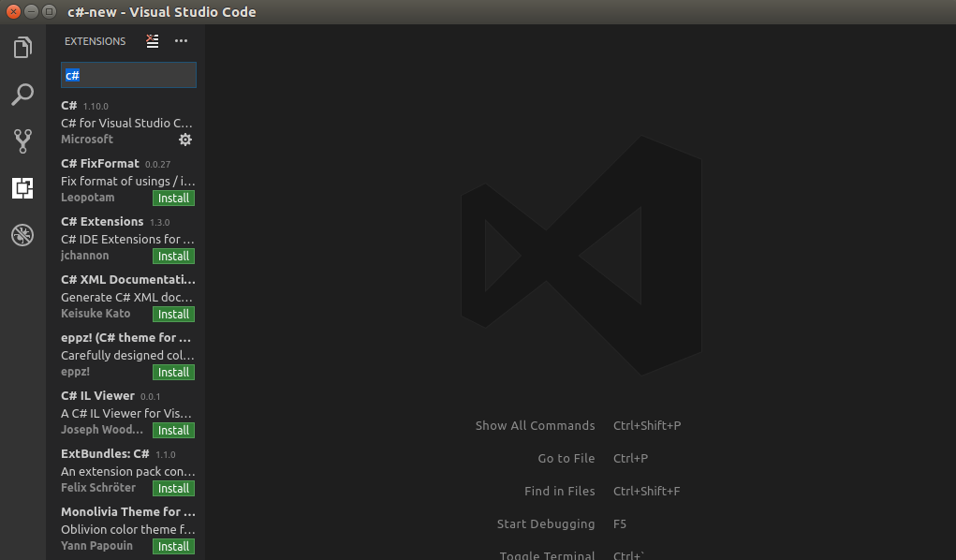Image resolution: width=956 pixels, height=560 pixels.
Task: Install the C# Extensions by jchannon
Action: [173, 256]
